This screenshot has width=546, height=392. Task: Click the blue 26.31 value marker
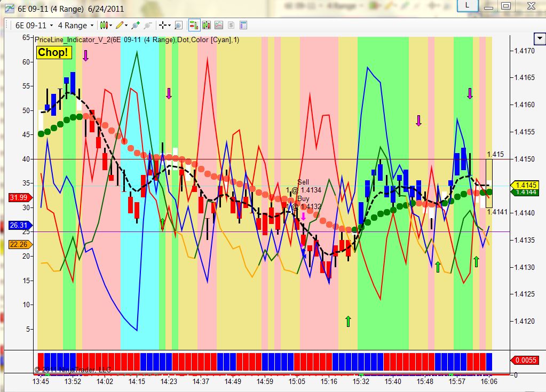pyautogui.click(x=20, y=225)
